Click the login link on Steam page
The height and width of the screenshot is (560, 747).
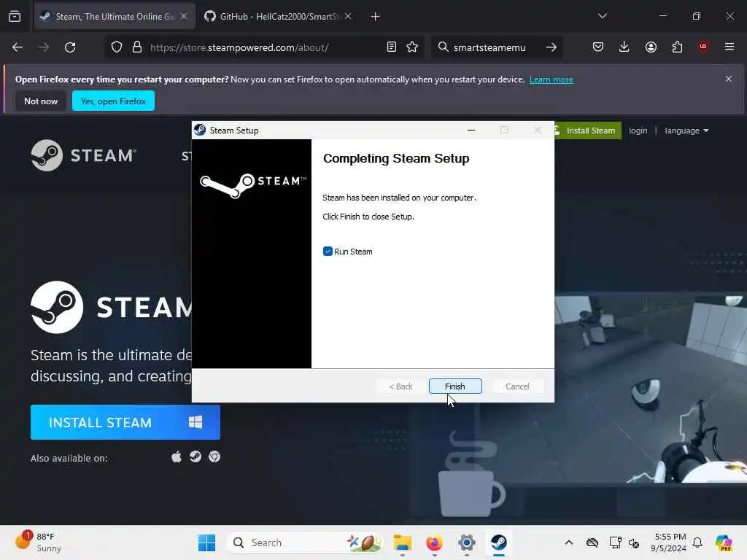click(x=638, y=131)
